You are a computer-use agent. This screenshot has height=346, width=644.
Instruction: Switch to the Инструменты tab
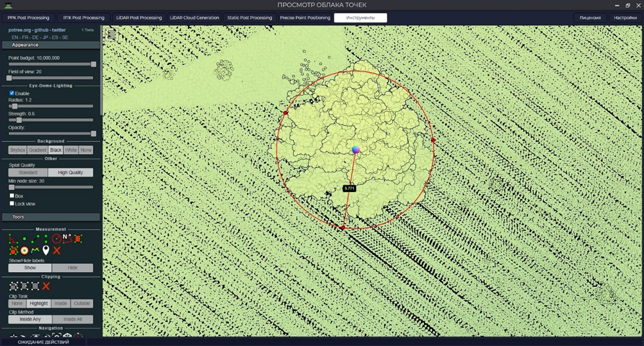tap(360, 18)
